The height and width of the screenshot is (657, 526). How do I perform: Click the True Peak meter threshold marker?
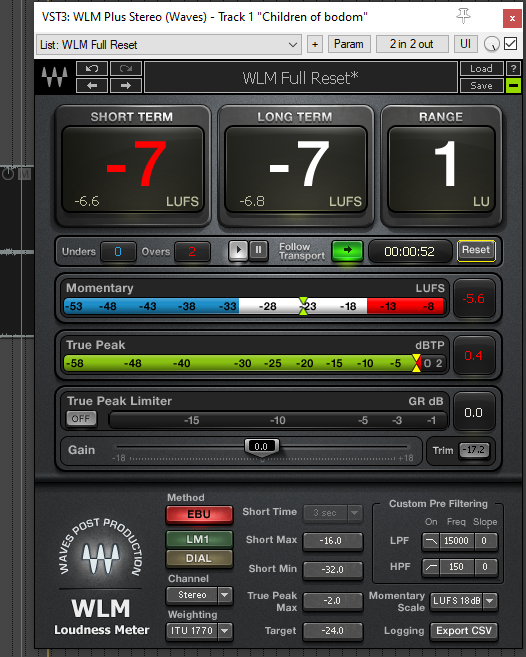[x=416, y=363]
